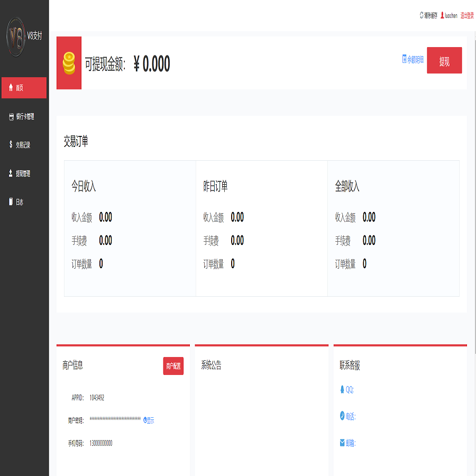Click the gold coins icon
This screenshot has height=476, width=476.
point(69,63)
